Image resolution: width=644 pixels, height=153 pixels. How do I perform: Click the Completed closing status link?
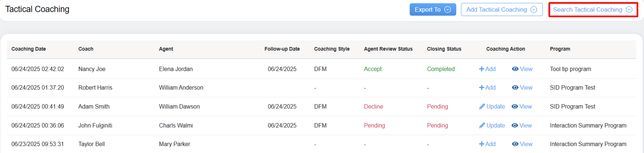click(x=441, y=69)
